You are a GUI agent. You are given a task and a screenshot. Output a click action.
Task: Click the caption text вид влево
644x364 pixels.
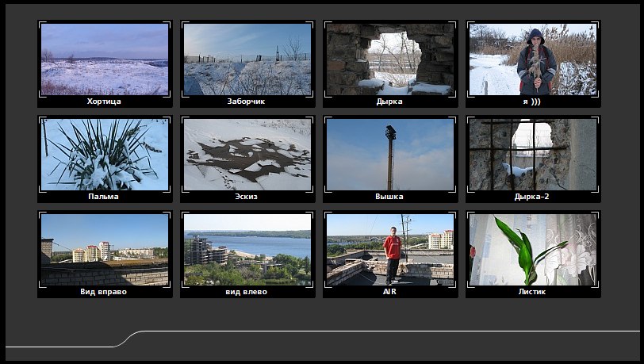click(247, 292)
